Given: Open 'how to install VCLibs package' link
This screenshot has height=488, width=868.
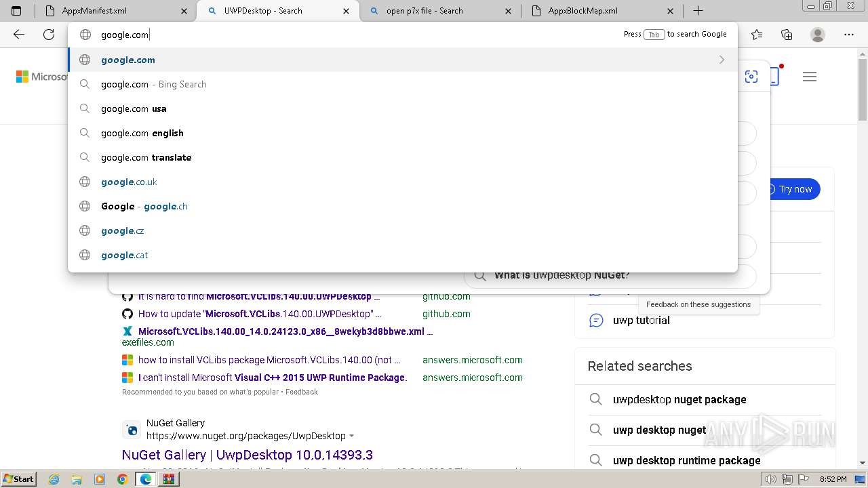Looking at the screenshot, I should click(269, 360).
